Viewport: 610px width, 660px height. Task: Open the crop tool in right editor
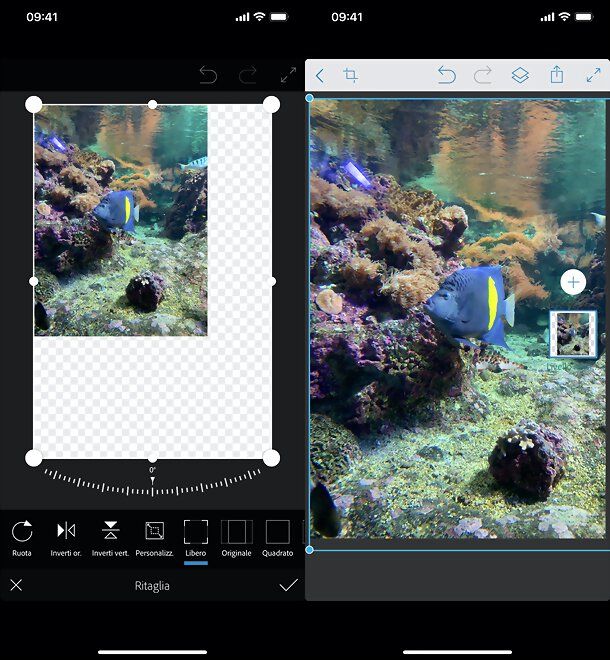pos(351,76)
